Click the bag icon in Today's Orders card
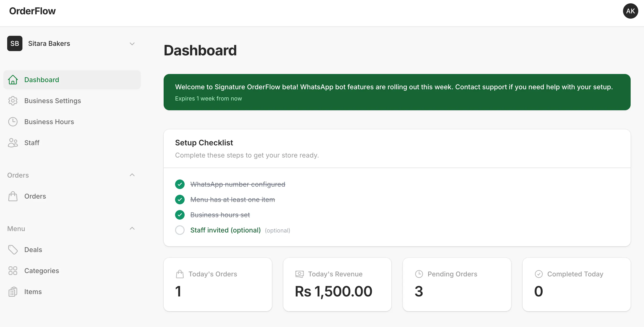 (180, 274)
